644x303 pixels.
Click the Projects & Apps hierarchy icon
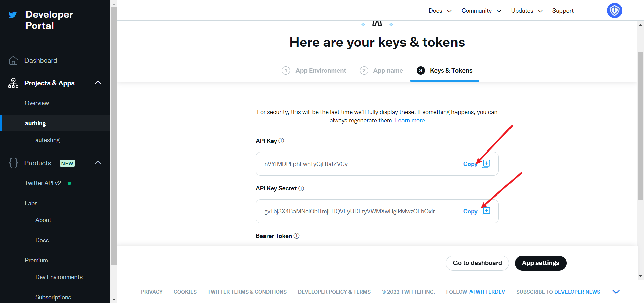tap(13, 83)
